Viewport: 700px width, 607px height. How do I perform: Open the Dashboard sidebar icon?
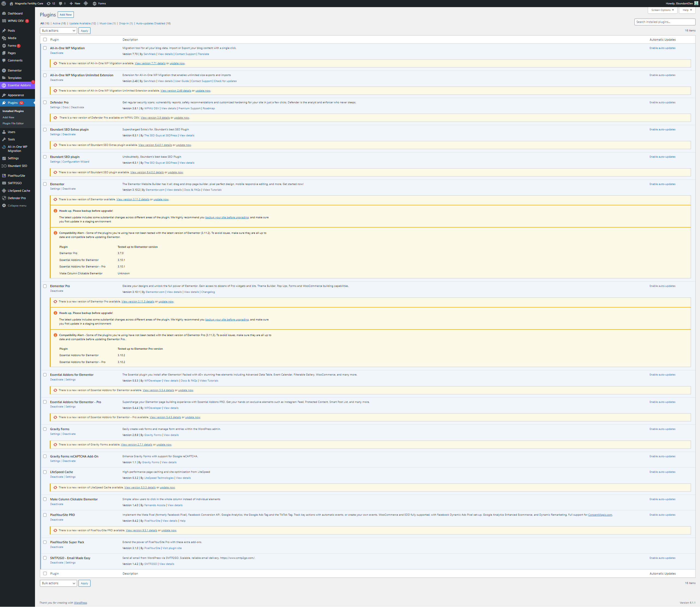coord(4,14)
